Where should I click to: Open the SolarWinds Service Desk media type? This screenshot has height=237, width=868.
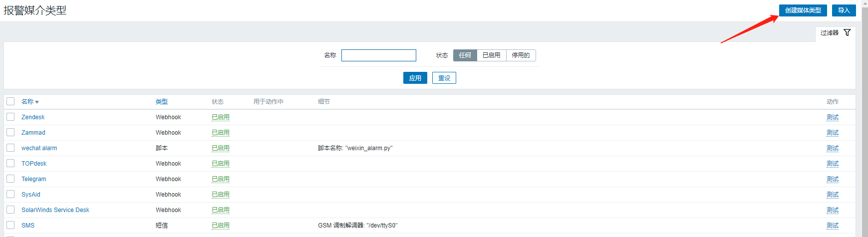point(55,210)
